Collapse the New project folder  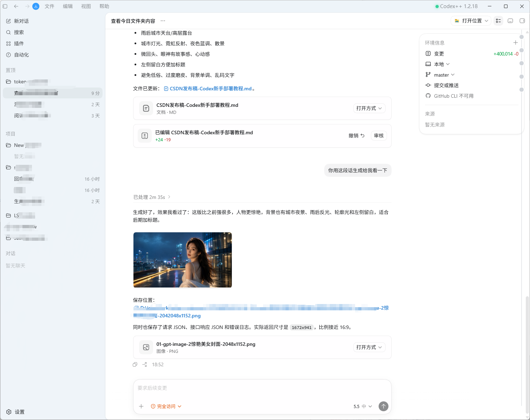click(x=8, y=145)
